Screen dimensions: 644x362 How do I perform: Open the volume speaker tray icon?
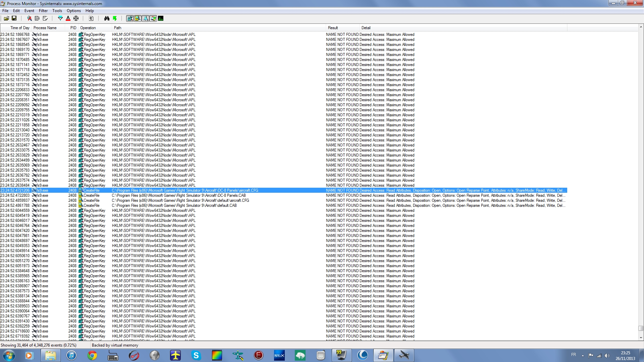(x=607, y=356)
